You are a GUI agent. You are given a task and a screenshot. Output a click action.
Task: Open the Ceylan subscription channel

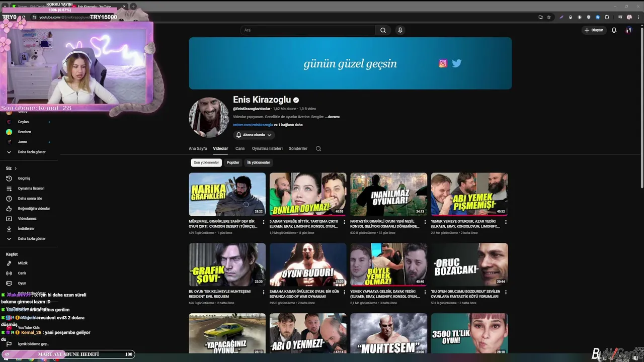(x=23, y=122)
